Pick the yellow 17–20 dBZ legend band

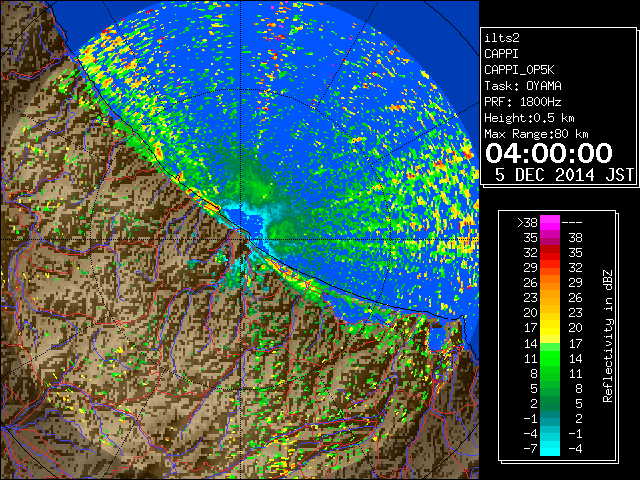[550, 328]
